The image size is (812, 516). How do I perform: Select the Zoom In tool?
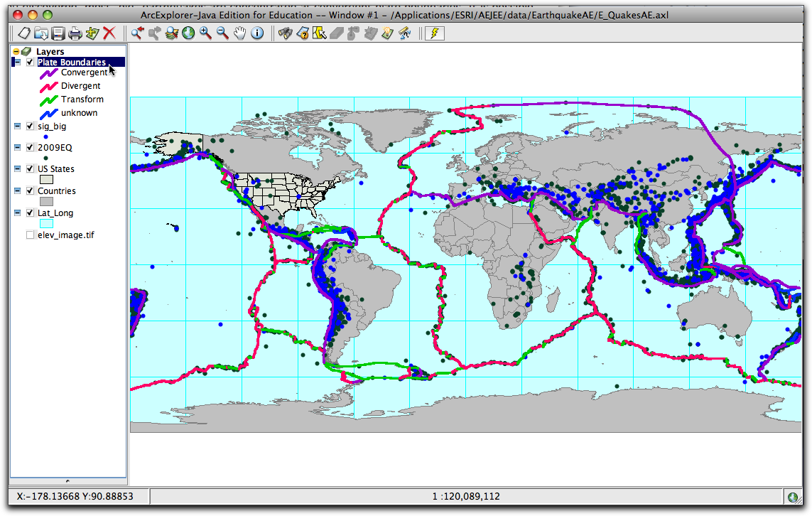coord(205,33)
